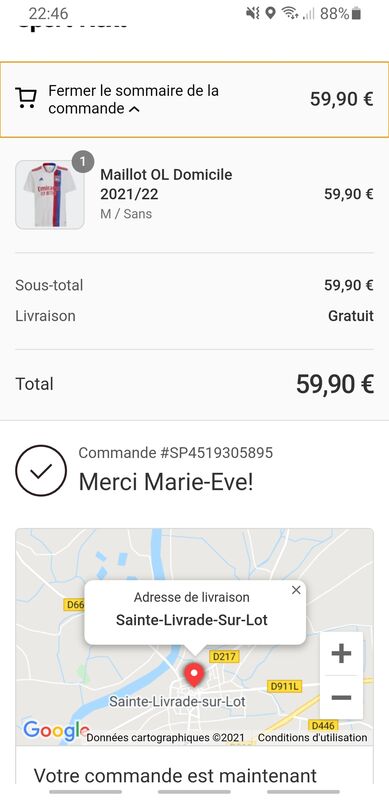Zoom out on the map

(342, 697)
